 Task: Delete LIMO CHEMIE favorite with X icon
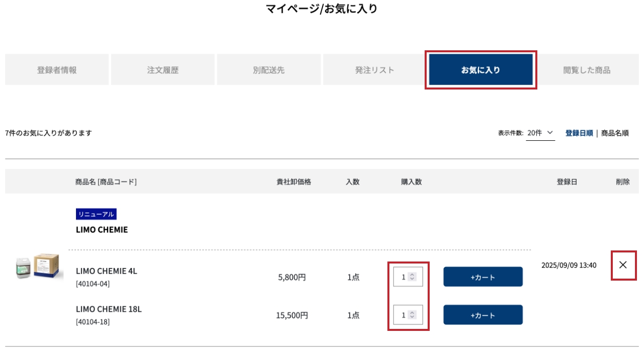[623, 265]
